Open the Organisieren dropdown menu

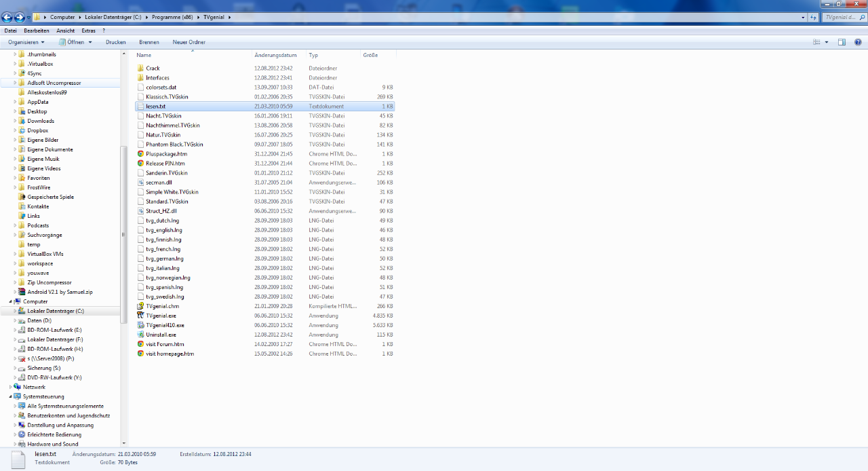pos(26,42)
